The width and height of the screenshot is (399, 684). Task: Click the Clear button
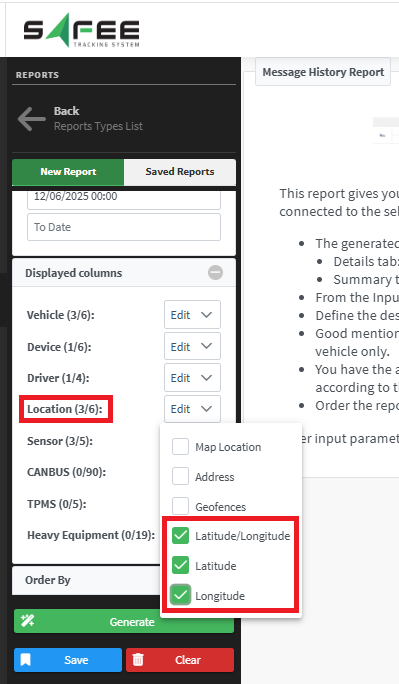coord(180,660)
